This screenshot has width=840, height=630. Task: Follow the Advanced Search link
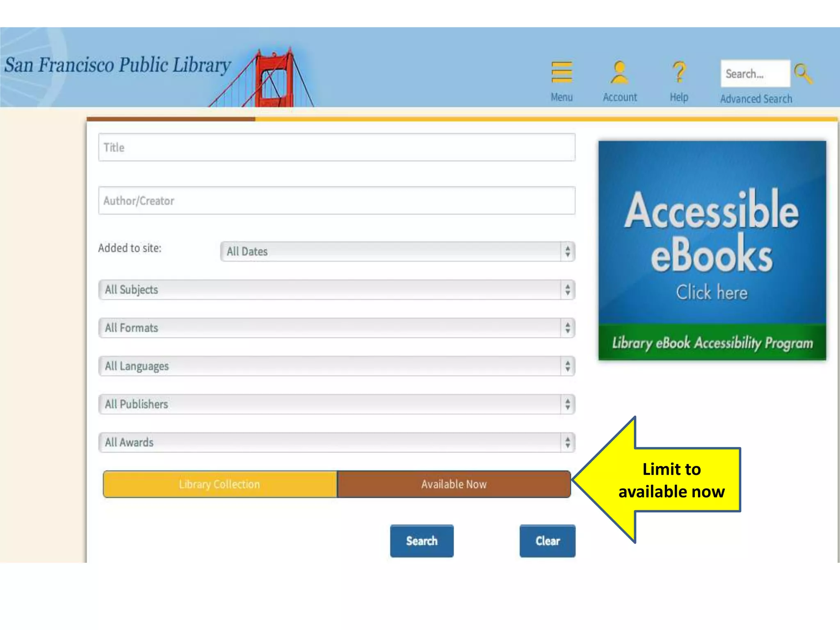pyautogui.click(x=756, y=99)
